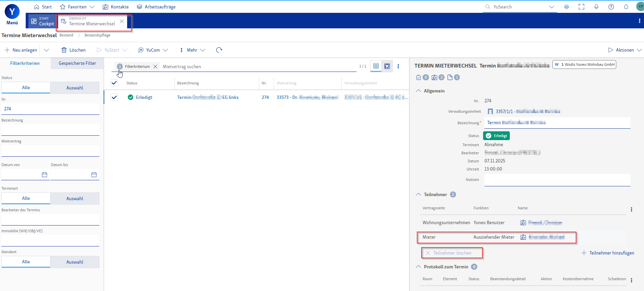Click the globe icon in top bar
Viewport: 644px width, 291px height.
point(567,7)
